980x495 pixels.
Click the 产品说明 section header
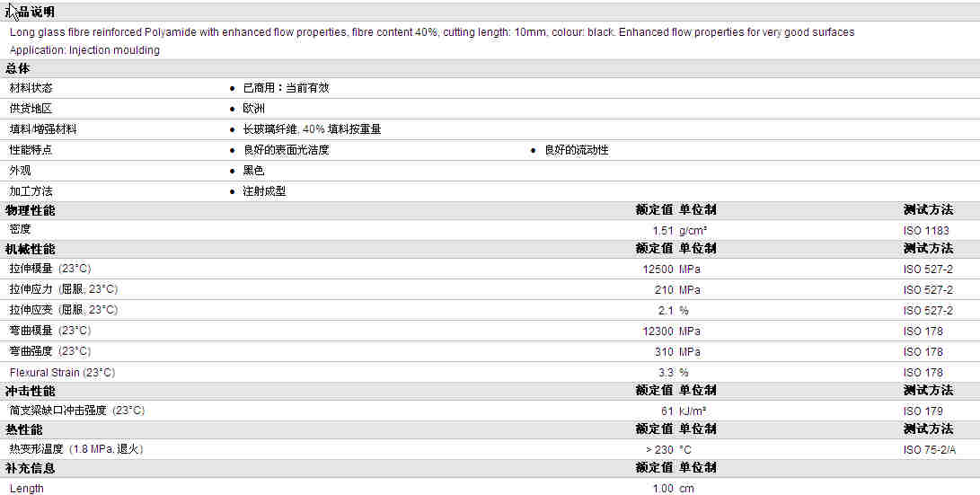point(31,12)
